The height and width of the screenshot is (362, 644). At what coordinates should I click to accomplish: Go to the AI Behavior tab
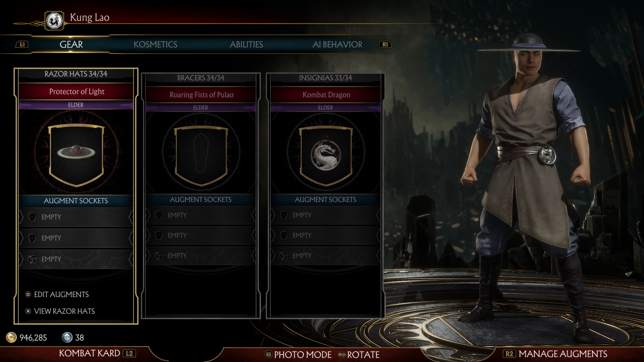click(x=337, y=44)
